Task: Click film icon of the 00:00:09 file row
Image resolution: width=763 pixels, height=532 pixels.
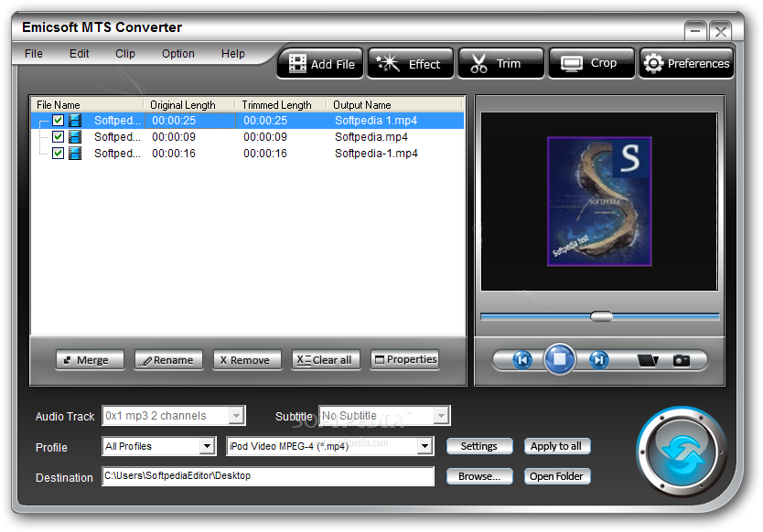Action: pos(75,136)
